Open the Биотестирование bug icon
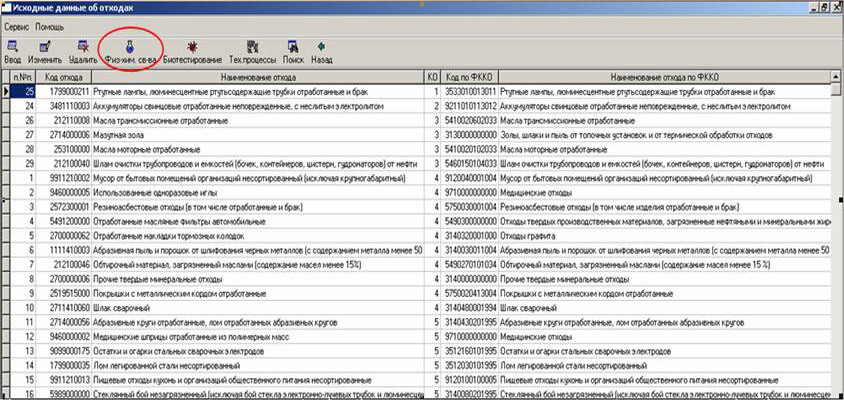The width and height of the screenshot is (844, 400). (x=191, y=47)
